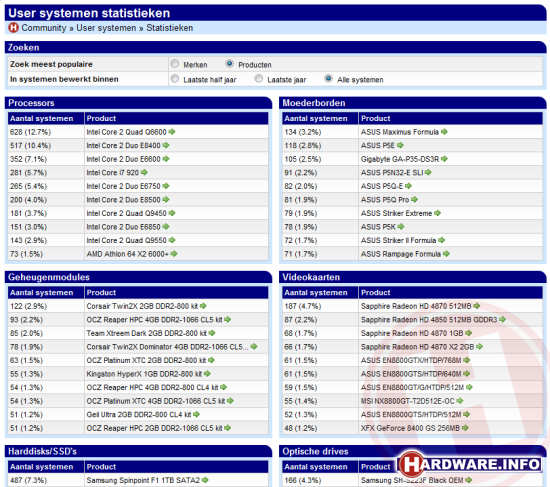Click green arrow for MSI NX8800GT-T2D512E-OC

coord(460,401)
